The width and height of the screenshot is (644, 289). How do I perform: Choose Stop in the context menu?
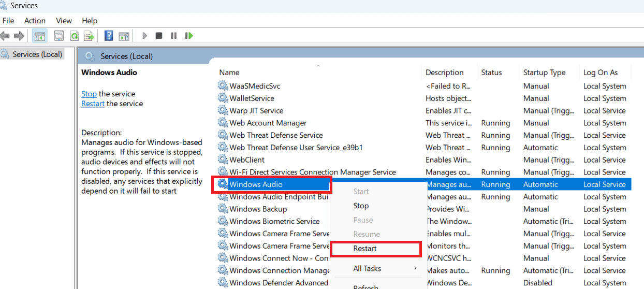361,206
